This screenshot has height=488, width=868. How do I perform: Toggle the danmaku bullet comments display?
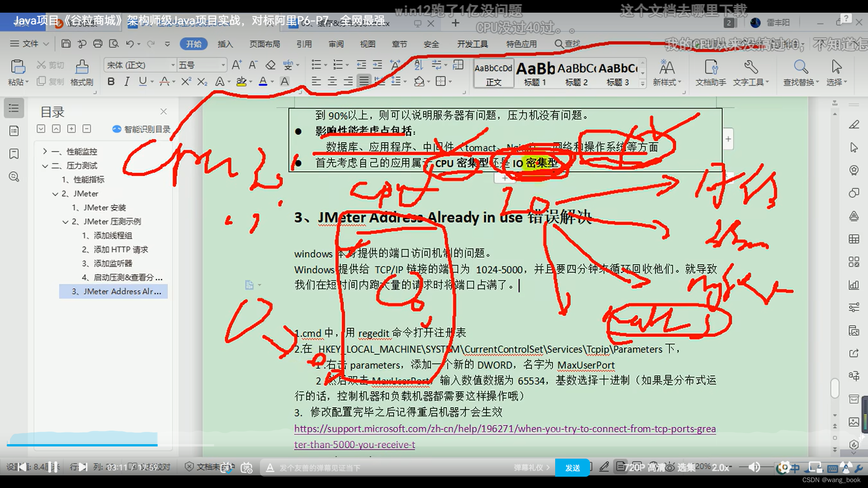click(226, 468)
